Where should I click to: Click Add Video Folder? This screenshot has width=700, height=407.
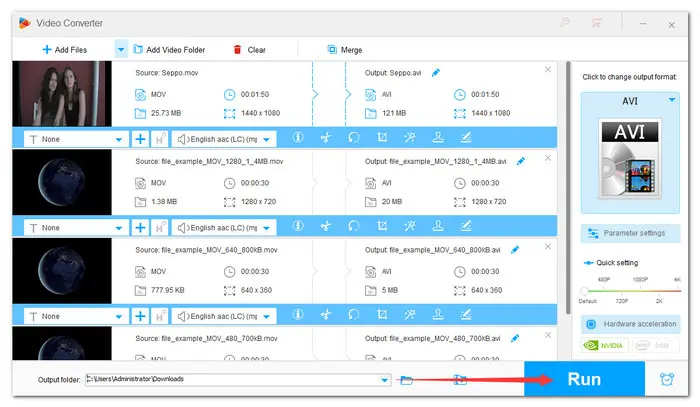tap(170, 50)
